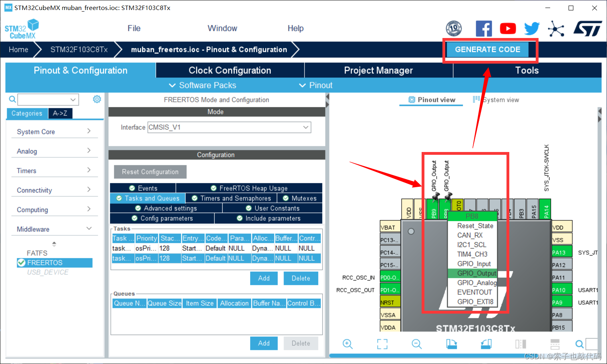This screenshot has width=607, height=364.
Task: Click the pin search magnifier icon
Action: point(579,344)
